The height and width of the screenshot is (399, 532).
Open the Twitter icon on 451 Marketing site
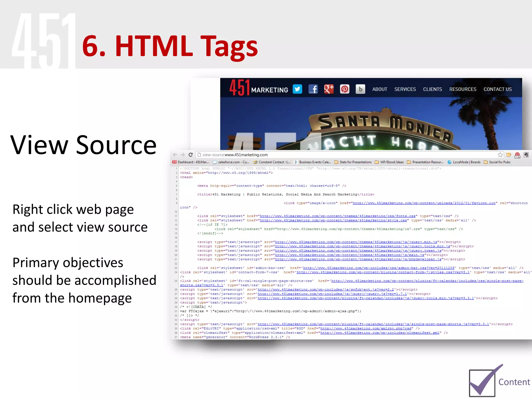[x=297, y=89]
